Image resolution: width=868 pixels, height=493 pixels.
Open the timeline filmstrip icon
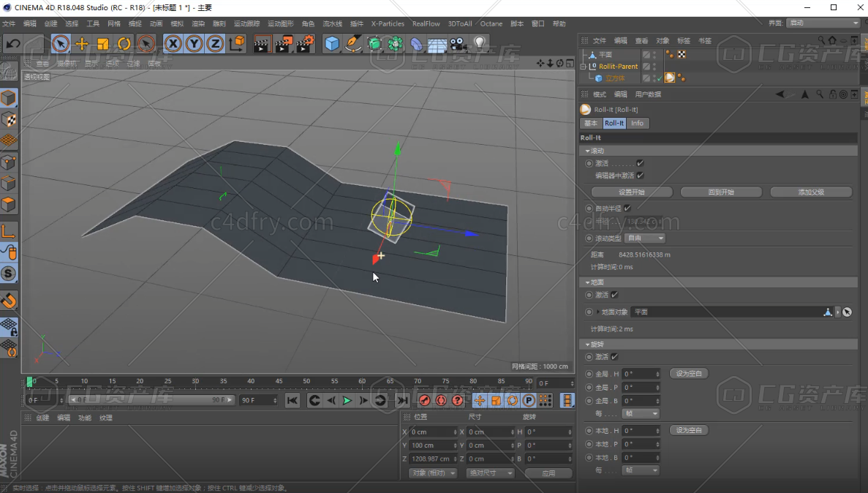[567, 400]
